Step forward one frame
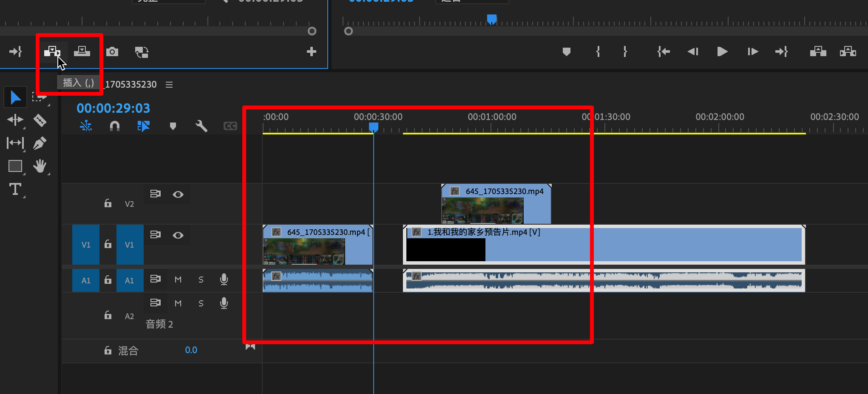868x394 pixels. pyautogui.click(x=753, y=52)
